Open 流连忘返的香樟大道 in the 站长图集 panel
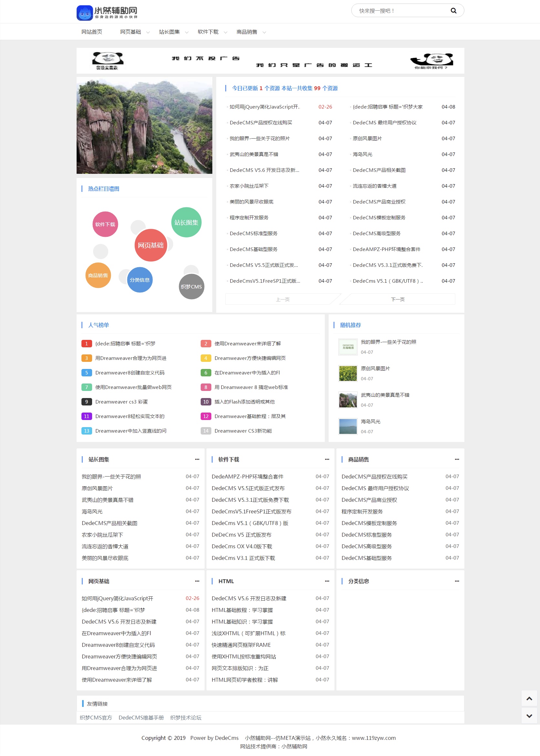The height and width of the screenshot is (756, 540). tap(105, 546)
